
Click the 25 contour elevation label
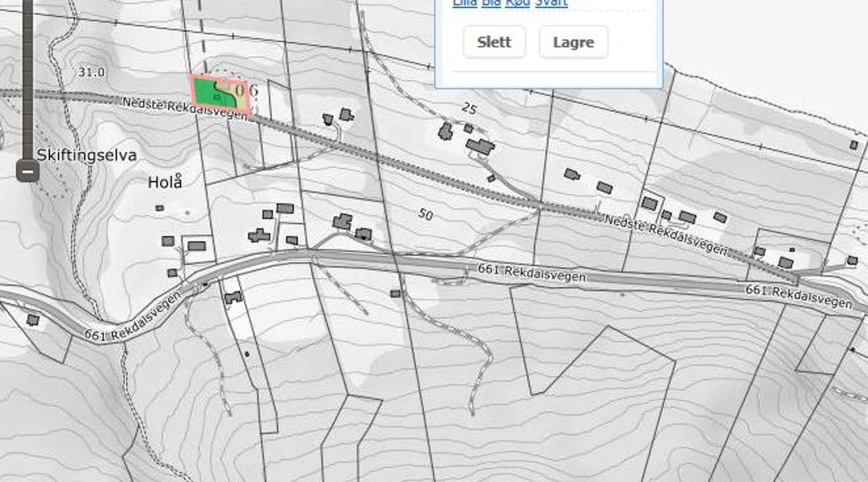pyautogui.click(x=469, y=108)
